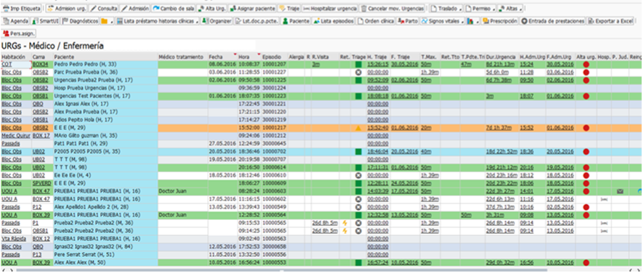Open Entrada de prestaciones

pos(553,21)
